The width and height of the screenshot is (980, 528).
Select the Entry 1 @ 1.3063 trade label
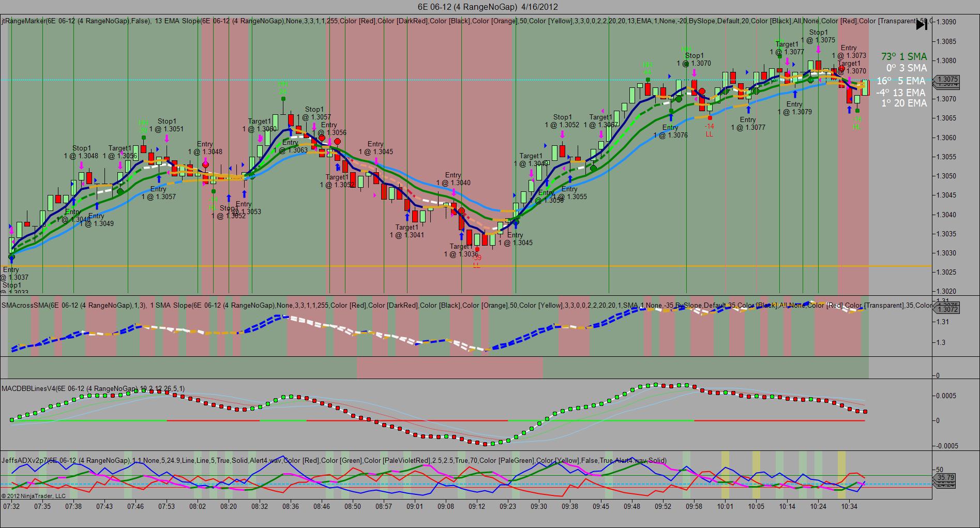coord(291,146)
